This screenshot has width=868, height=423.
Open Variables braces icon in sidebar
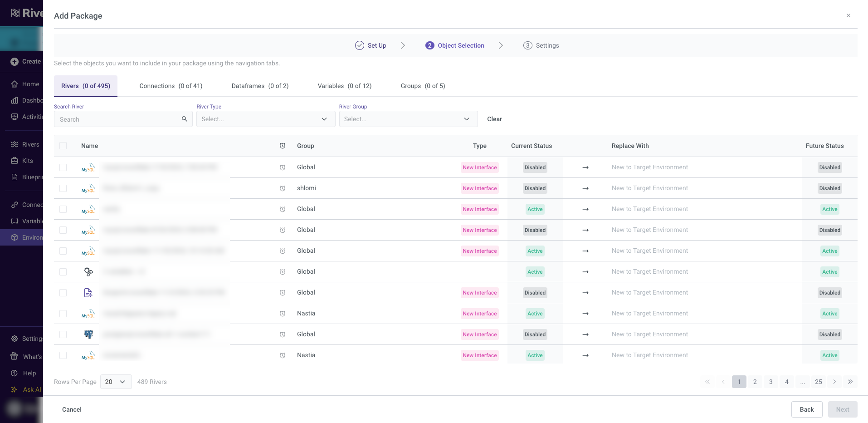pyautogui.click(x=15, y=221)
